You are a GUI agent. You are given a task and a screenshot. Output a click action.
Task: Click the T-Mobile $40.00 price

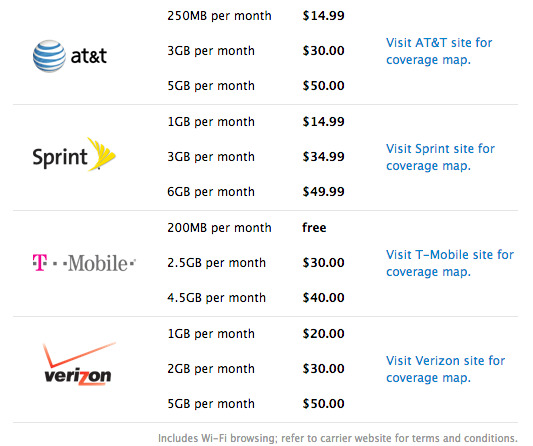[x=323, y=298]
